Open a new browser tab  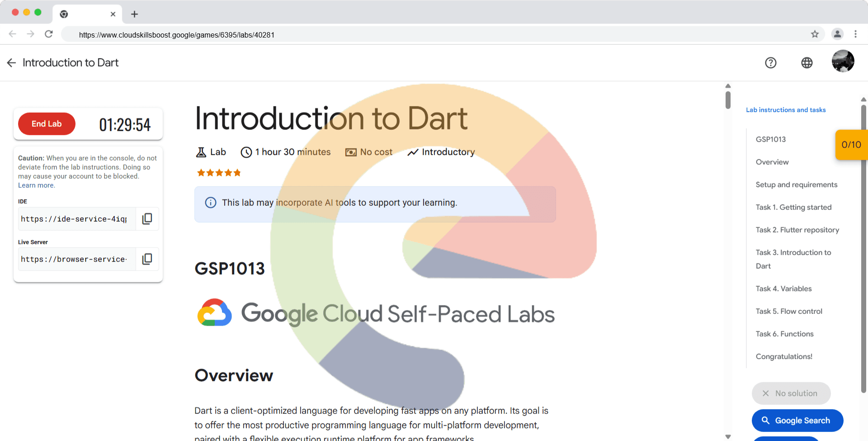click(134, 14)
